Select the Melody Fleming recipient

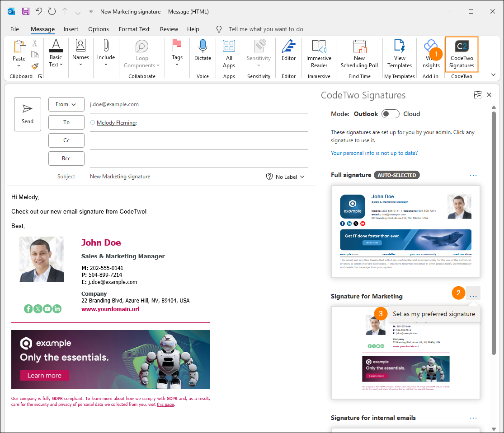[x=116, y=123]
